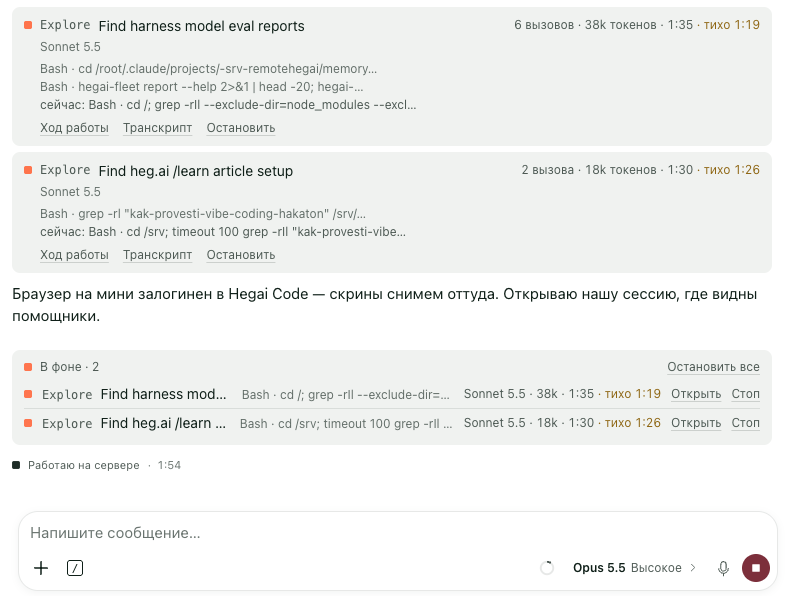Image resolution: width=790 pixels, height=596 pixels.
Task: Focus the Напишите сообщение input field
Action: click(398, 533)
